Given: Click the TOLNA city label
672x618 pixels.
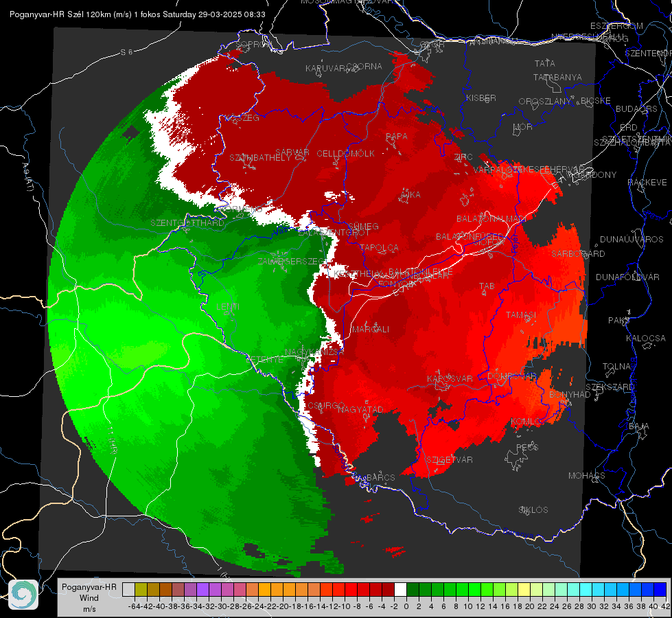Looking at the screenshot, I should click(616, 366).
